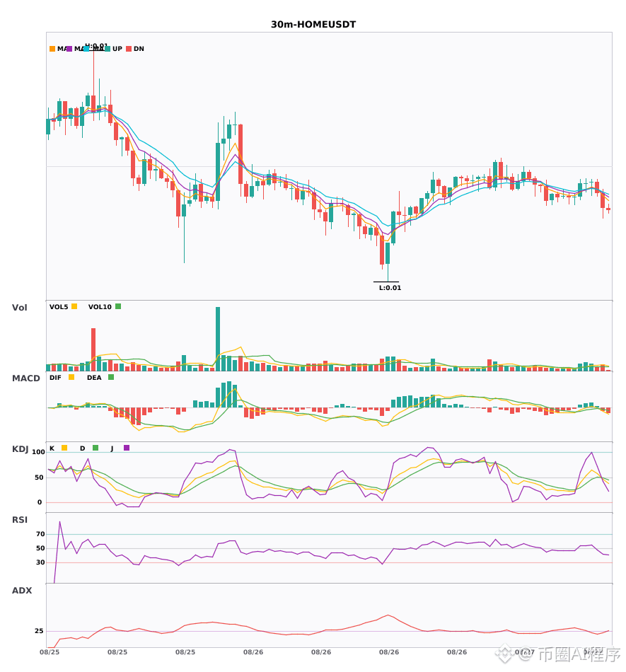The width and height of the screenshot is (626, 672).
Task: Click the ADX panel label
Action: [x=22, y=591]
